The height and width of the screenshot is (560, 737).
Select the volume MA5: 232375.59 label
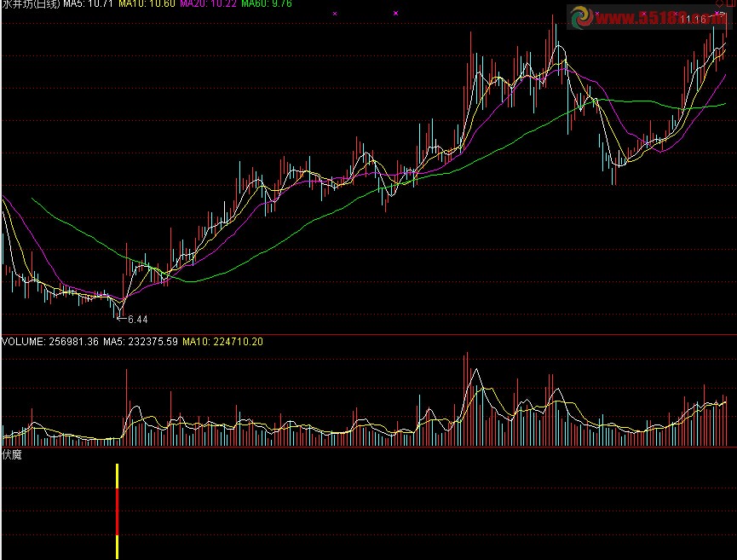(141, 342)
